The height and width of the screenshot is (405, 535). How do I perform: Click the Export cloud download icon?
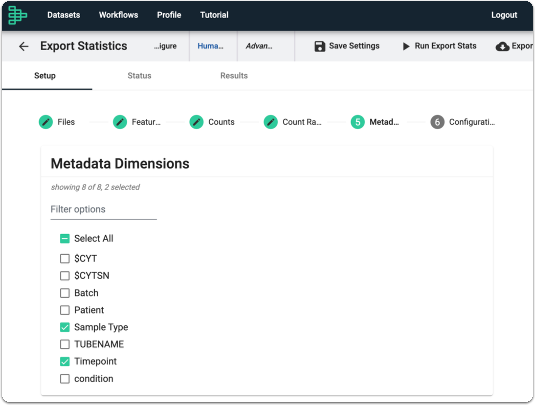(x=502, y=46)
